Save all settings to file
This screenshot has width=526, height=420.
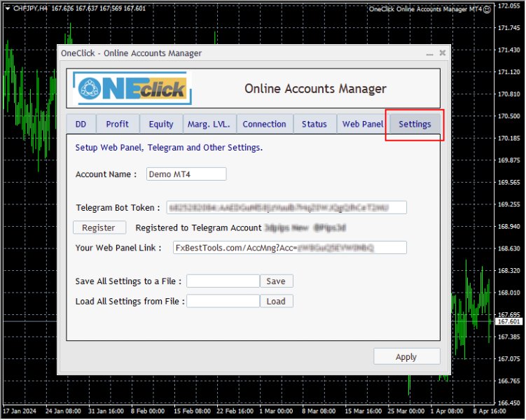pyautogui.click(x=277, y=281)
